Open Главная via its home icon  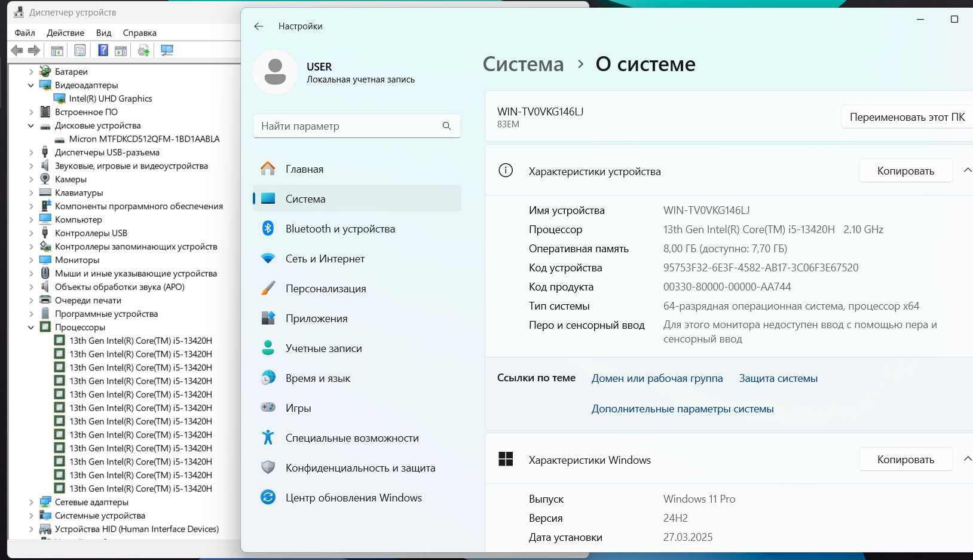coord(268,169)
